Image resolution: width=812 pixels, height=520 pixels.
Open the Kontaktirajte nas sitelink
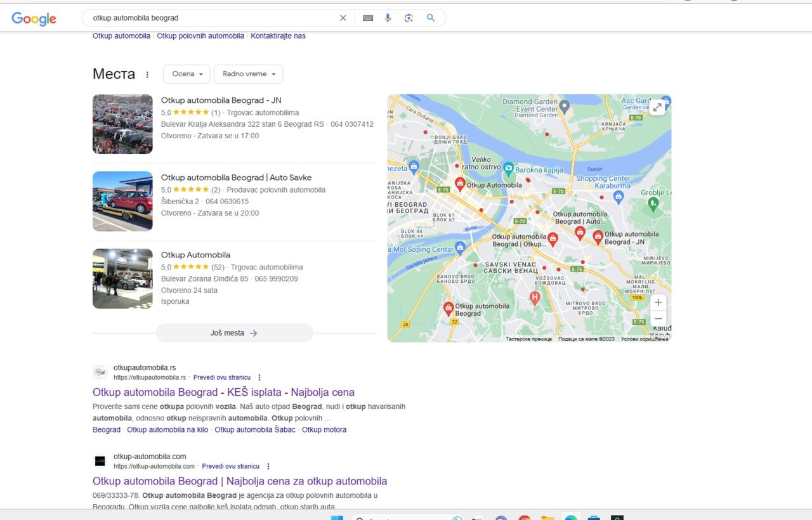click(278, 36)
